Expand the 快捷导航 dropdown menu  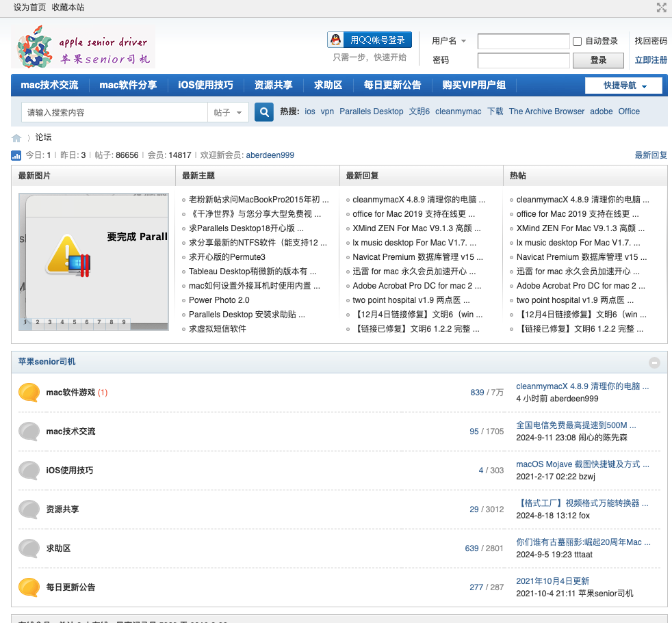point(625,85)
